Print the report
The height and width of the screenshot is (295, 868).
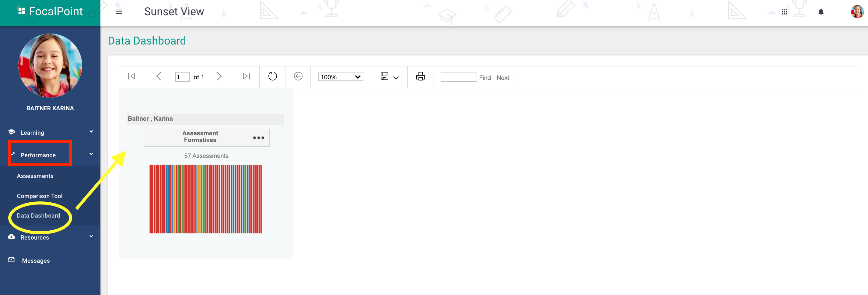click(x=420, y=76)
